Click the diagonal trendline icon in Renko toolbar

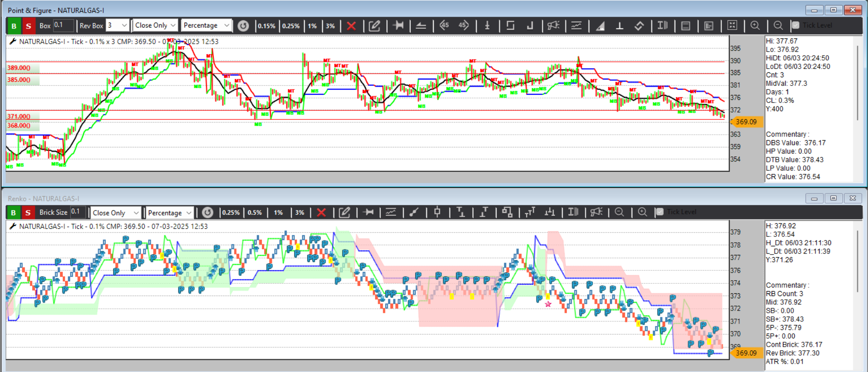click(x=414, y=212)
